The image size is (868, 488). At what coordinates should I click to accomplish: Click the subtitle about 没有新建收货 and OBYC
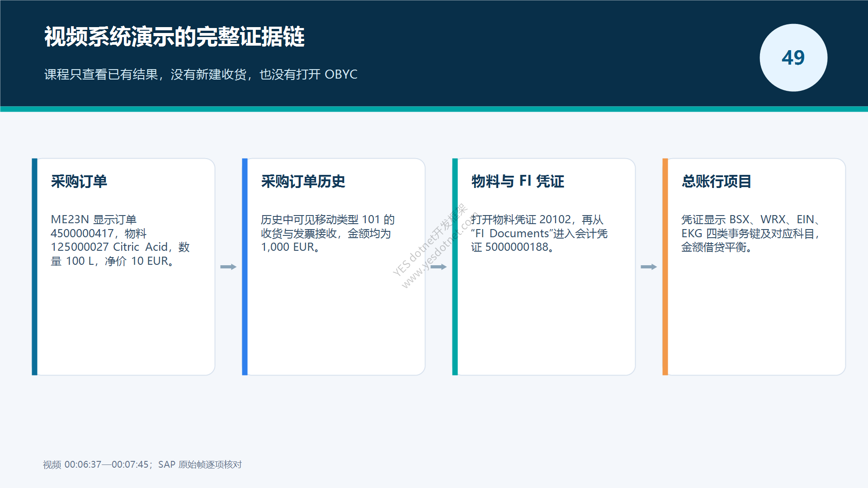(x=201, y=74)
